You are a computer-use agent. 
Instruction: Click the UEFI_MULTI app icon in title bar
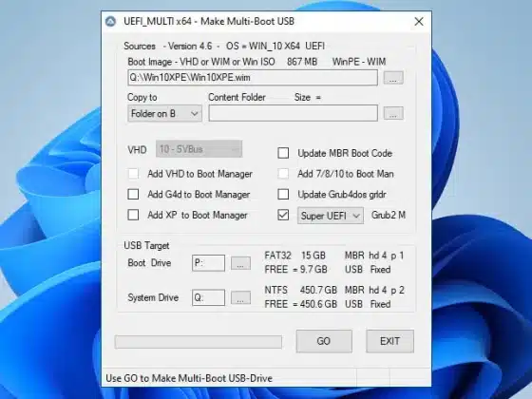tap(110, 21)
